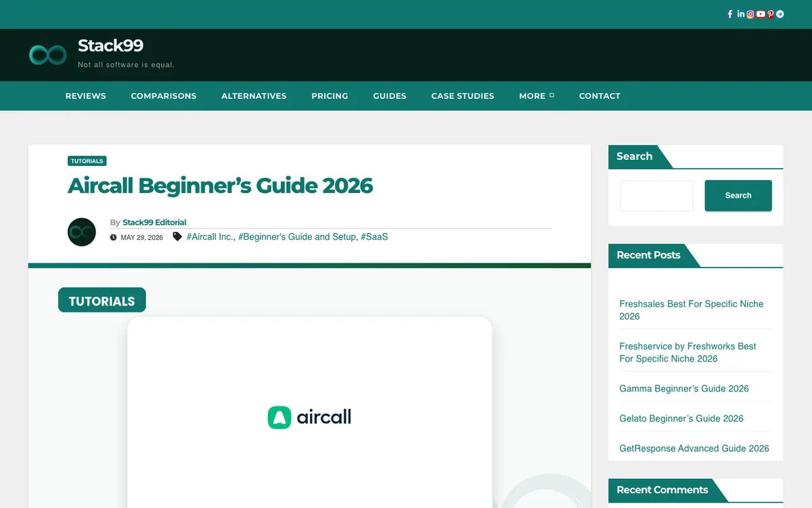Open the LinkedIn social icon
This screenshot has height=508, width=812.
[741, 14]
